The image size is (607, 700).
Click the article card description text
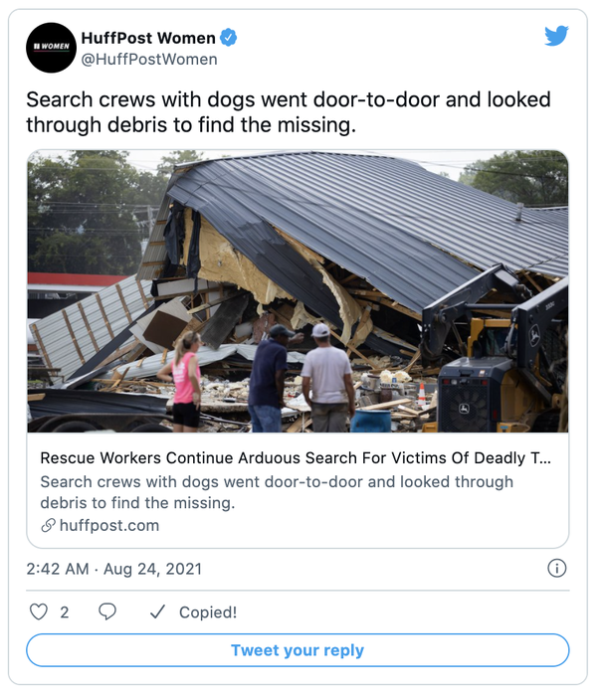[x=277, y=492]
